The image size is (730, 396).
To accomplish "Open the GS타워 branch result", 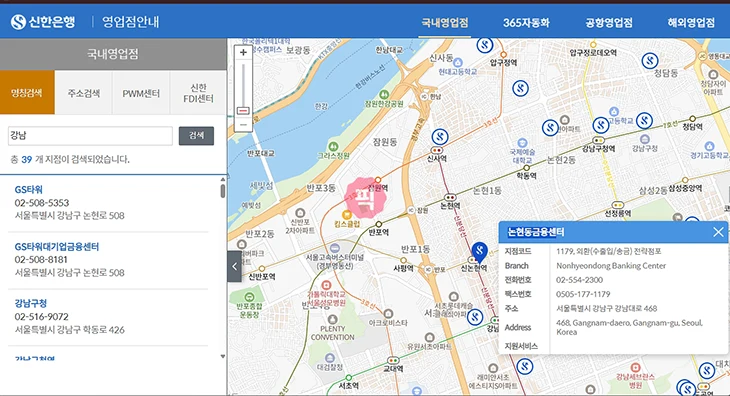I will pos(28,189).
